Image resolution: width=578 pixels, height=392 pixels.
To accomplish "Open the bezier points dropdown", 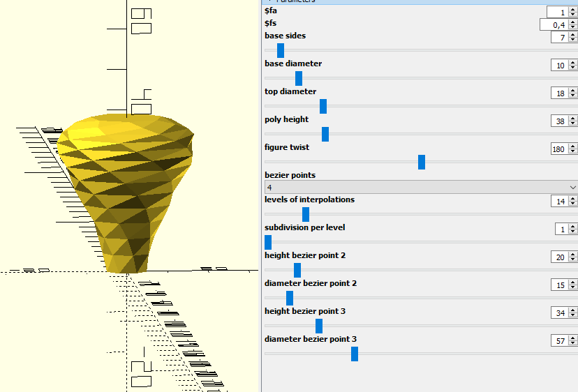I will [421, 187].
